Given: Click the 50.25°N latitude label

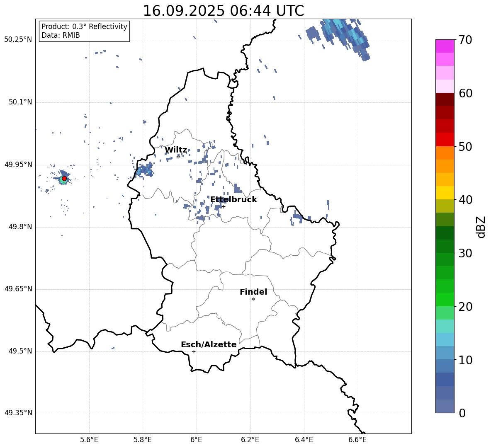Looking at the screenshot, I should pyautogui.click(x=18, y=40).
